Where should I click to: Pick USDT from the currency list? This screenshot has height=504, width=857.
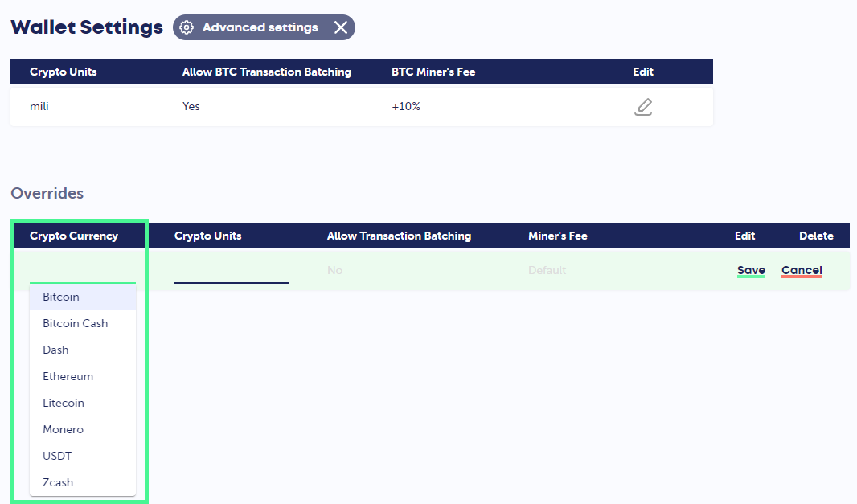point(57,456)
